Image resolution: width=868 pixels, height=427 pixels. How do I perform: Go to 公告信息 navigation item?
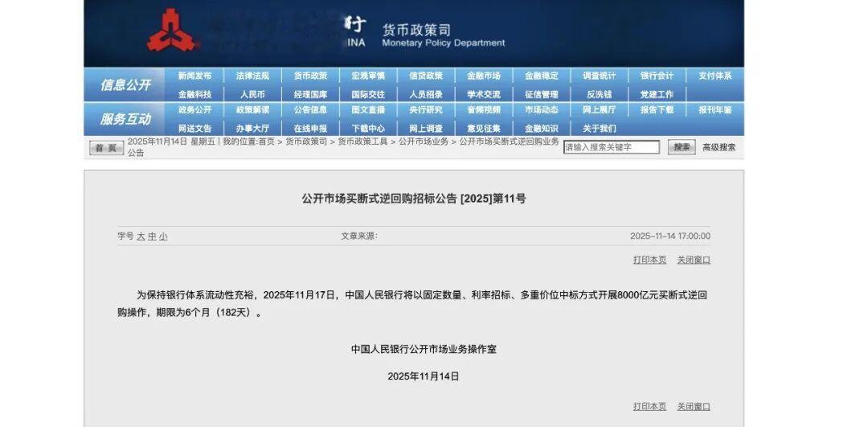pos(310,109)
